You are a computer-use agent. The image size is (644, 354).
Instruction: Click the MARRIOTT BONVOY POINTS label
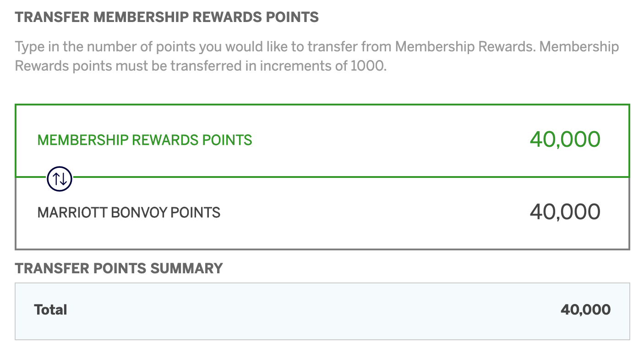tap(129, 213)
